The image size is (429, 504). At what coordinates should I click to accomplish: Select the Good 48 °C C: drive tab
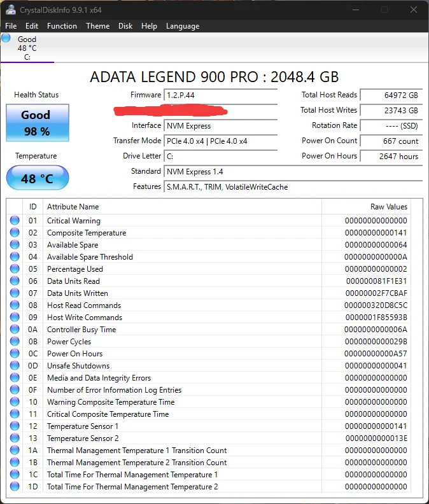[x=27, y=48]
